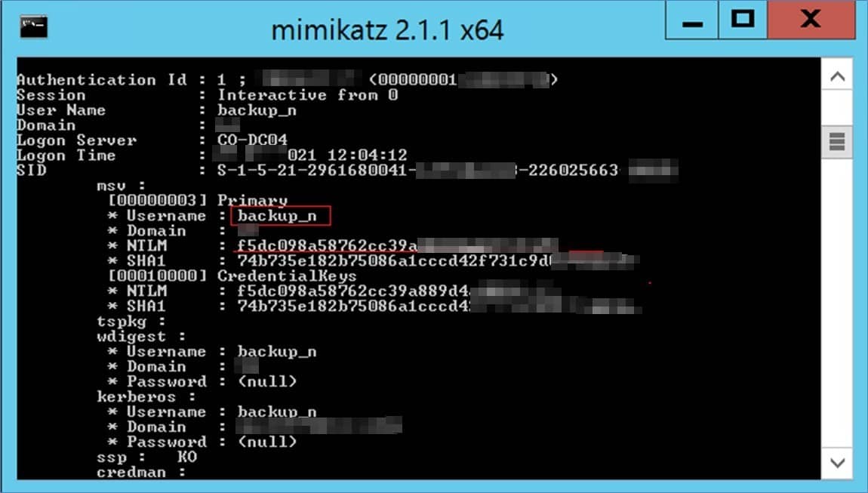Minimize the mimikatz window

692,20
